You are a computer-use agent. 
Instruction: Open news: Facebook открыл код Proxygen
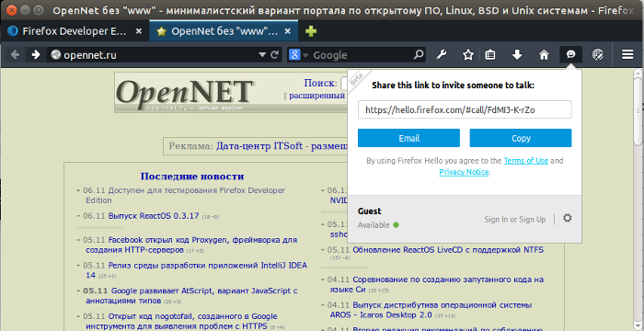[191, 245]
